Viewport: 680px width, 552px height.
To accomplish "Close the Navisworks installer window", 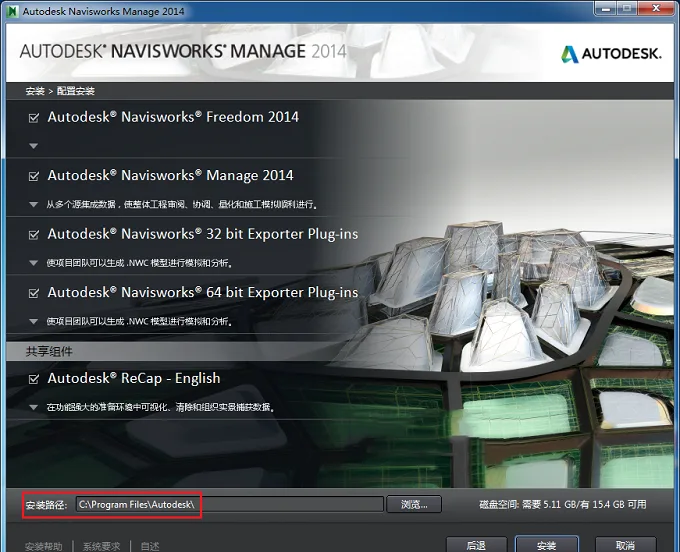I will point(656,8).
